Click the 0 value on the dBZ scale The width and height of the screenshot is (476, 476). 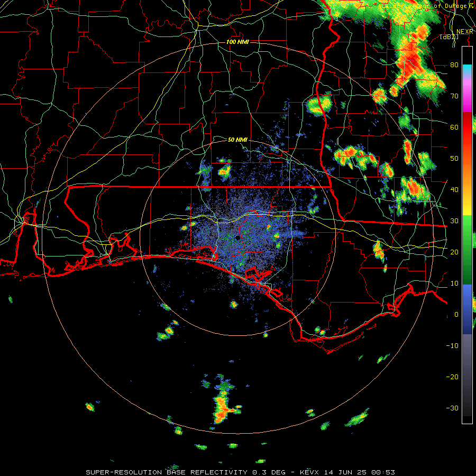click(456, 315)
